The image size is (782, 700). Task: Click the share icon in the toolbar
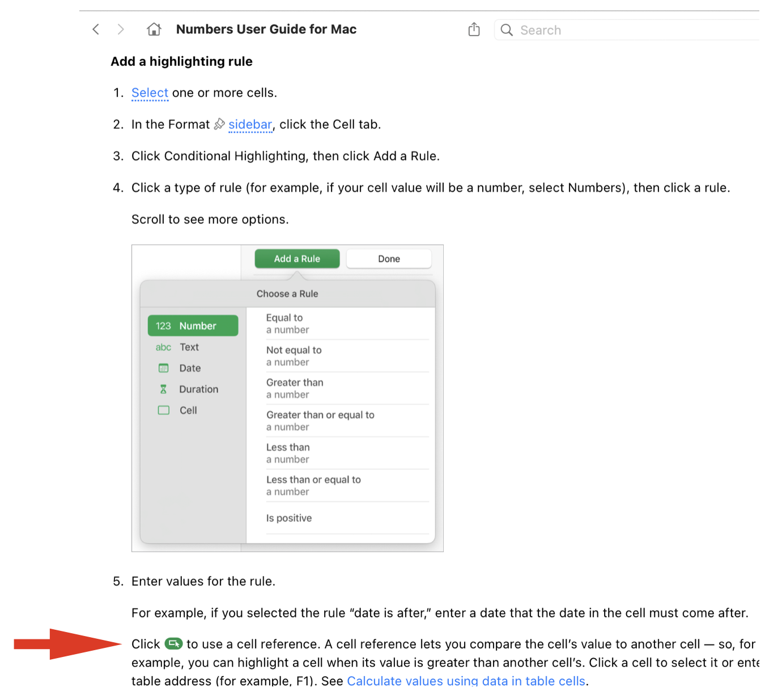[474, 29]
